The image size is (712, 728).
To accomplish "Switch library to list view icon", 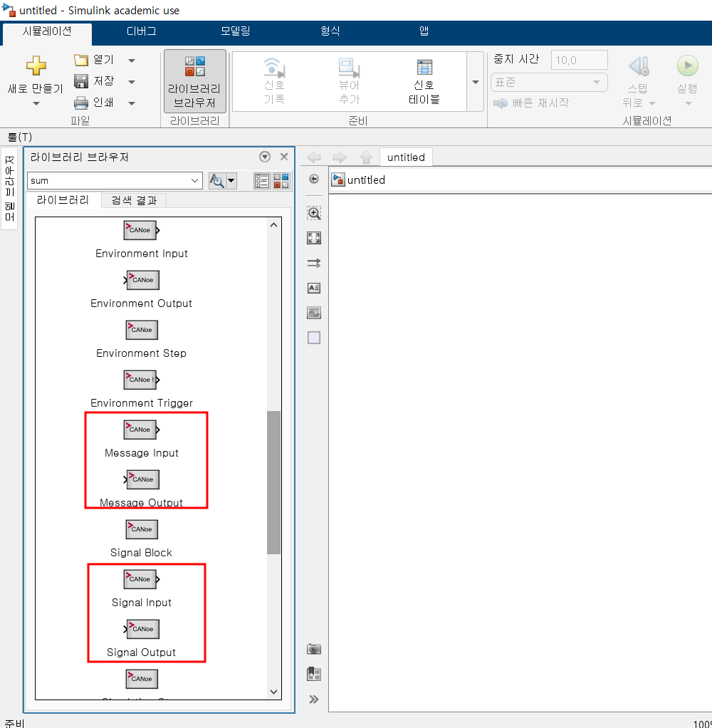I will [x=262, y=181].
